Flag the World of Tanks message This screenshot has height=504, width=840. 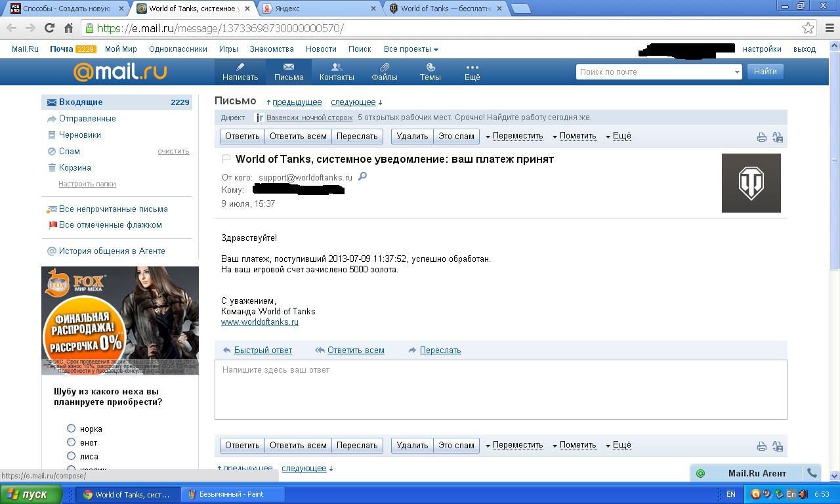click(x=226, y=159)
